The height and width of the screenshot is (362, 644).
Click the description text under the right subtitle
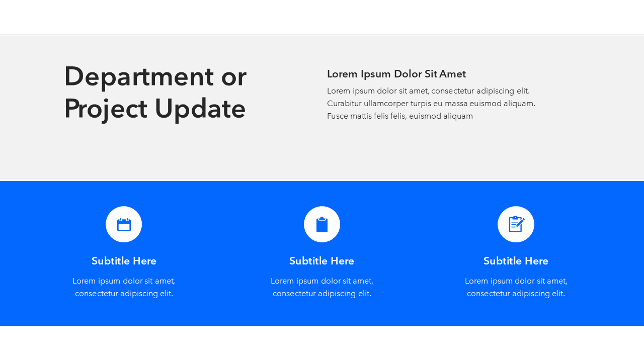516,287
